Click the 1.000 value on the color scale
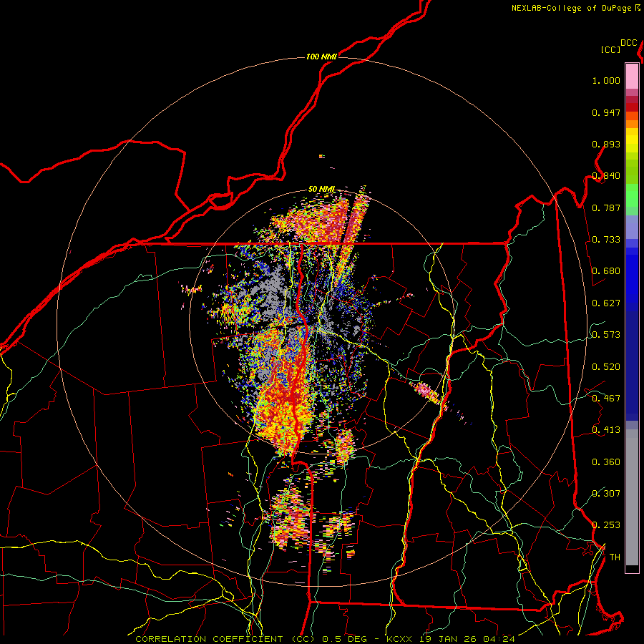The image size is (644, 644). click(606, 81)
